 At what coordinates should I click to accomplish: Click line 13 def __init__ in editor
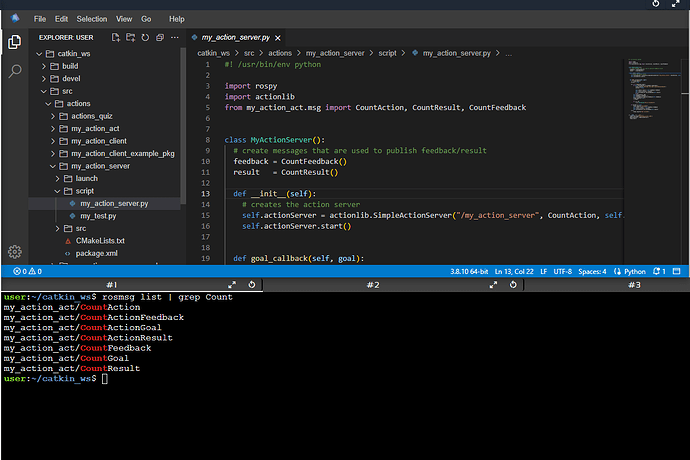[274, 194]
